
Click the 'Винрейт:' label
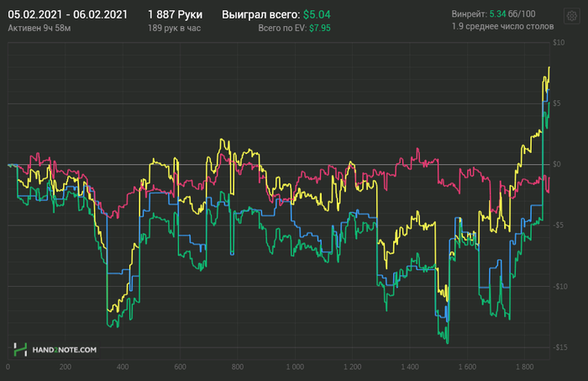[469, 14]
